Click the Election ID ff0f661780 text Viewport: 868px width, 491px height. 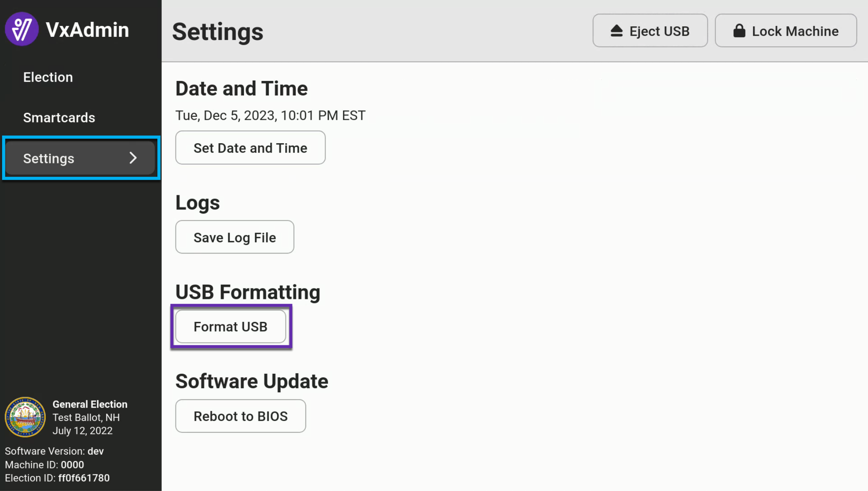coord(57,478)
